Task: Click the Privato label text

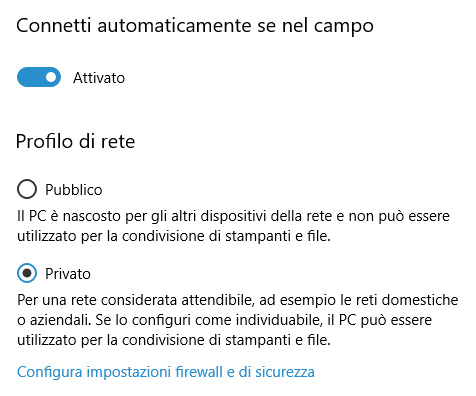Action: [68, 274]
